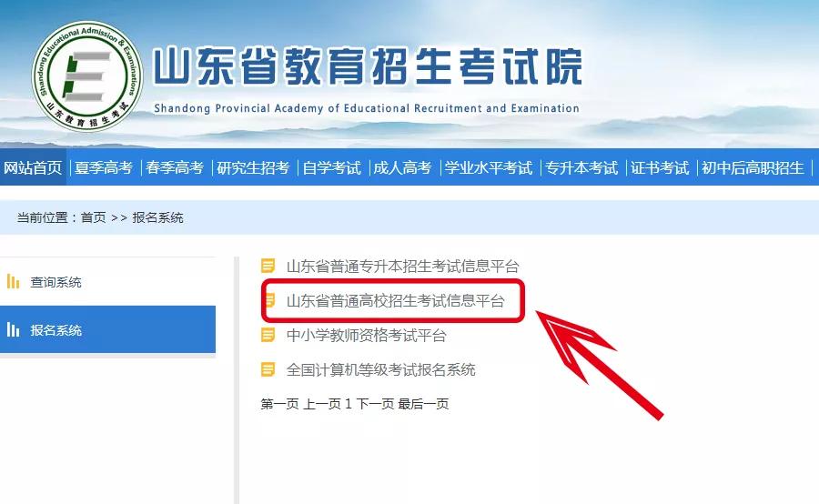Image resolution: width=819 pixels, height=504 pixels.
Task: Select 成人高考 in the navigation bar
Action: pyautogui.click(x=402, y=167)
